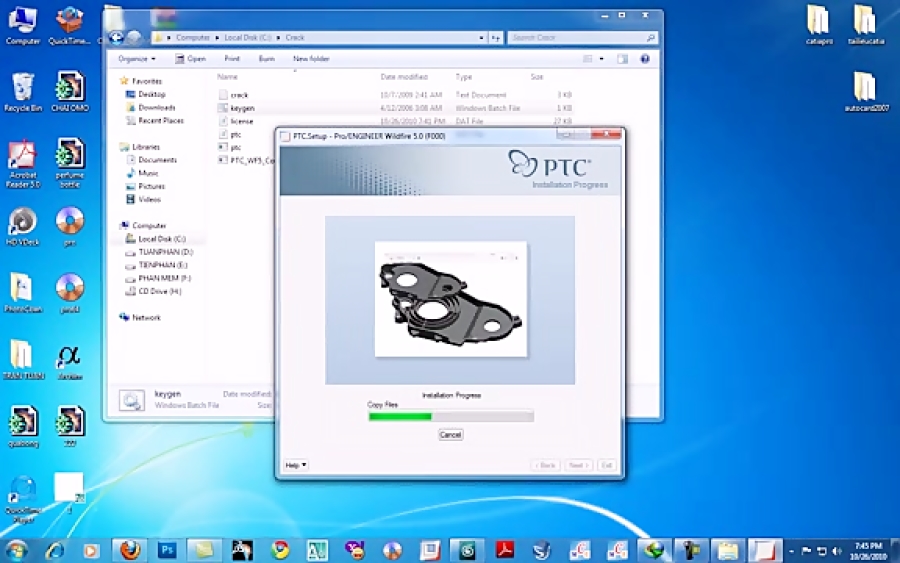Viewport: 900px width, 563px height.
Task: Click the volume speaker icon in system tray
Action: (x=837, y=551)
